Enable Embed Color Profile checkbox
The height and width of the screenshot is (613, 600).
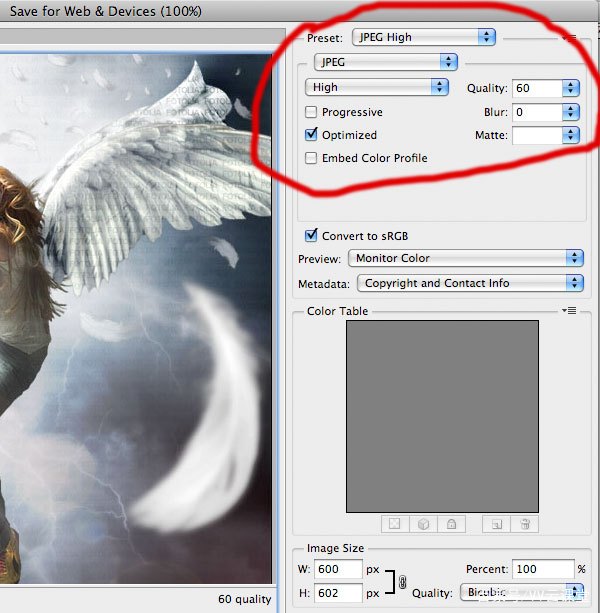click(x=311, y=158)
